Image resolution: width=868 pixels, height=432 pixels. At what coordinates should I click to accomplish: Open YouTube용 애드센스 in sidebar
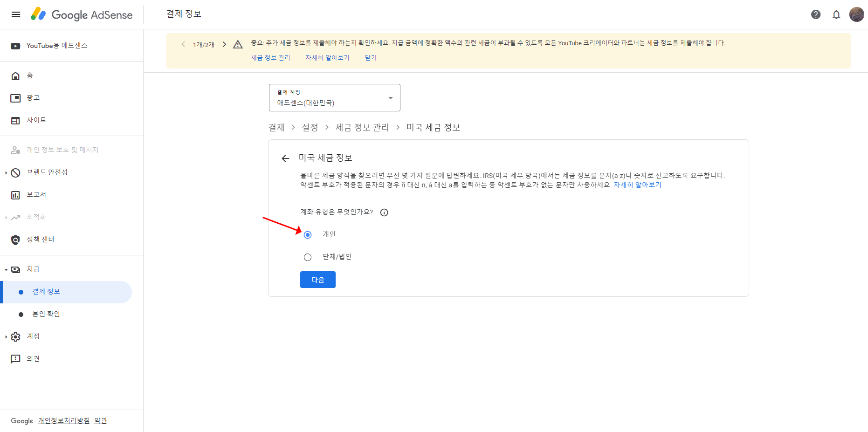[57, 46]
